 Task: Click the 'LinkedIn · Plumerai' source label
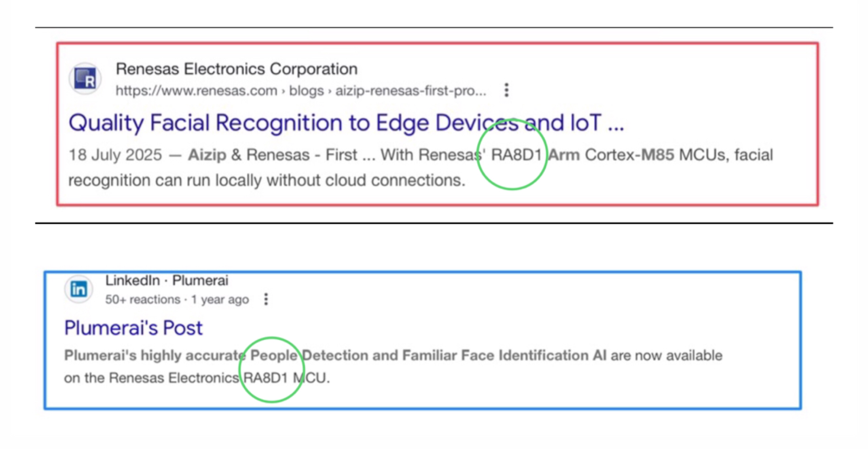click(167, 280)
